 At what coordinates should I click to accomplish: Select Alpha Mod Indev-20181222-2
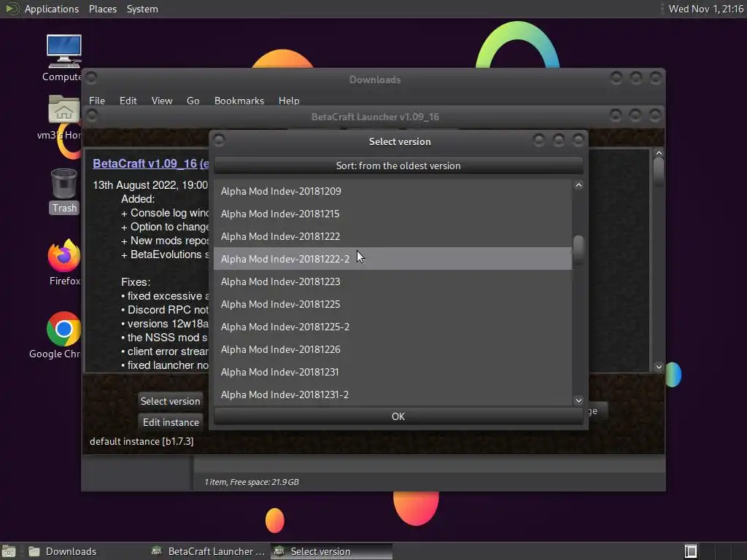(392, 259)
